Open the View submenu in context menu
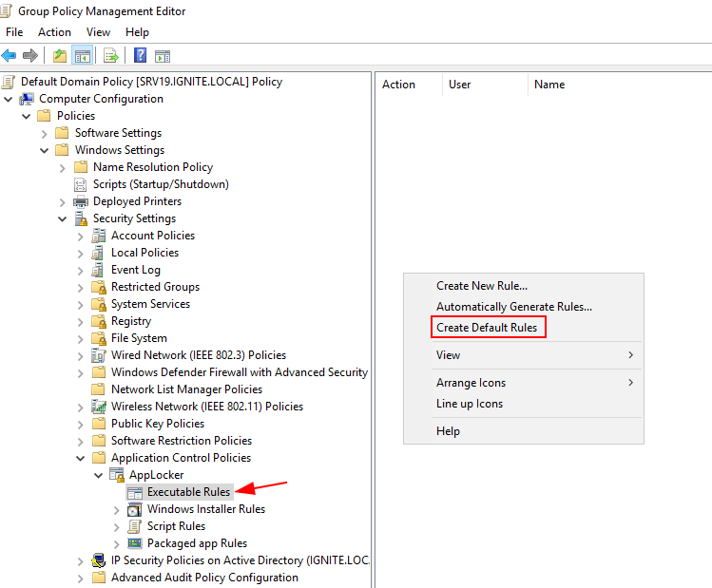This screenshot has height=588, width=712. 523,355
